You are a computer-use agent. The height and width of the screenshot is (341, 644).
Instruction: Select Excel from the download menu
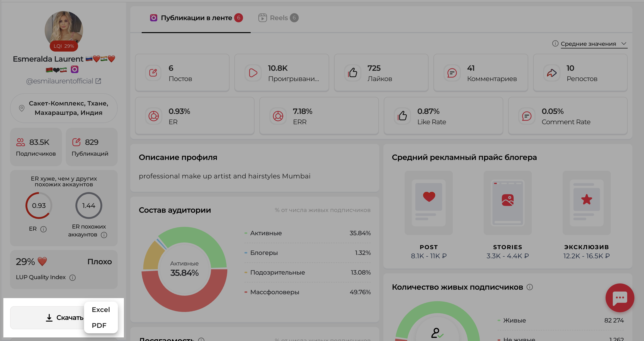click(x=101, y=310)
